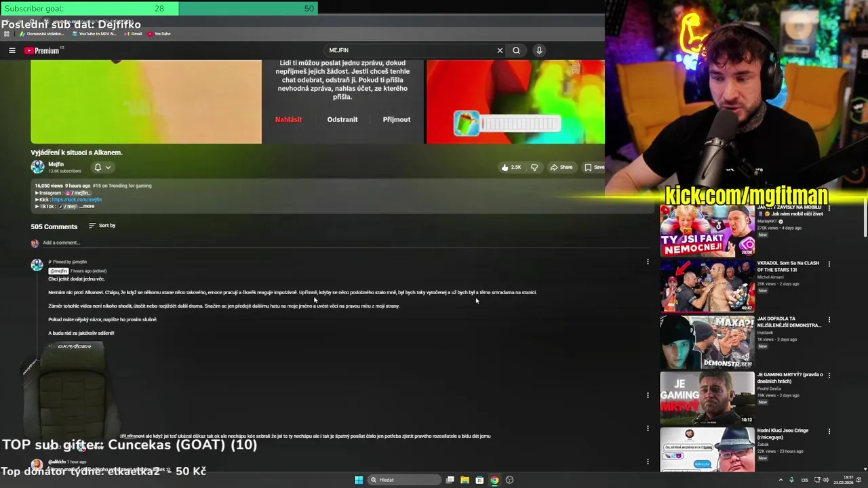Open Pouhý Davča channel name
Image resolution: width=868 pixels, height=488 pixels.
click(x=770, y=388)
